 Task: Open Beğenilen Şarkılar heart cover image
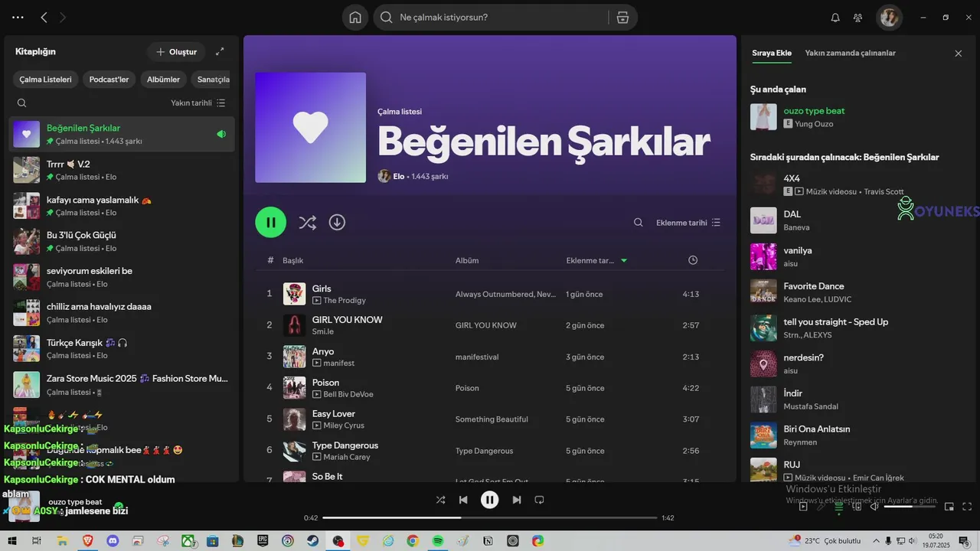[310, 127]
